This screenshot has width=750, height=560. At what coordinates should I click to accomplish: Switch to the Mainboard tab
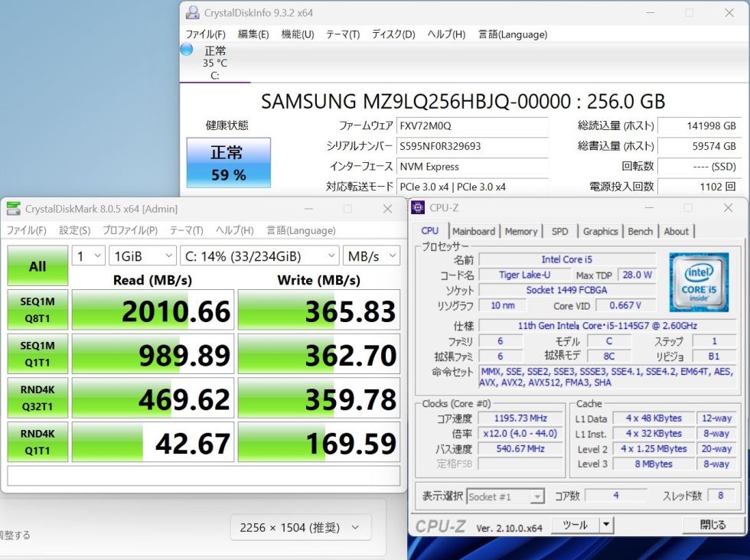coord(474,232)
